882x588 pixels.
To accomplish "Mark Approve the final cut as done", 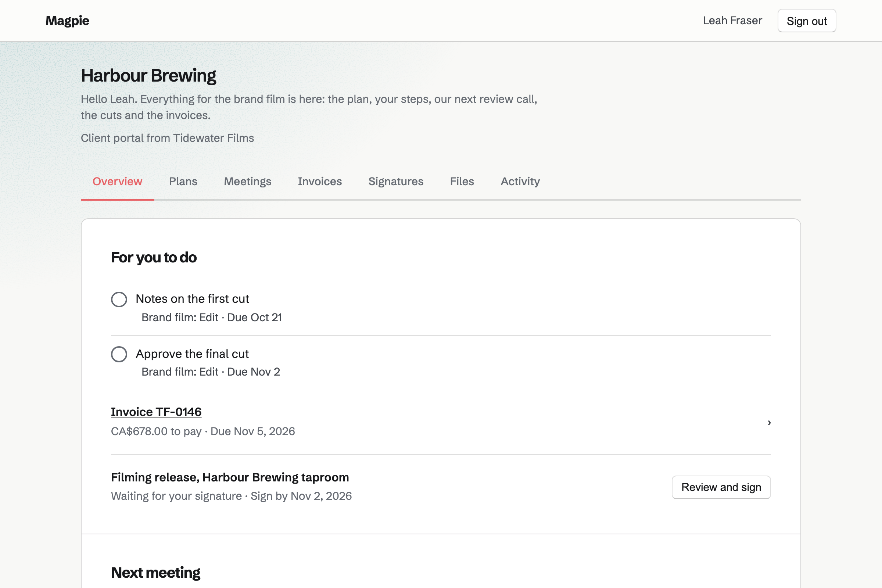I will coord(119,354).
